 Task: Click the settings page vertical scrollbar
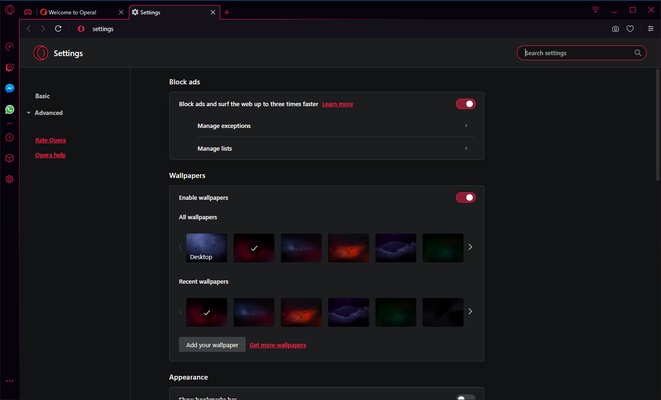[x=657, y=125]
